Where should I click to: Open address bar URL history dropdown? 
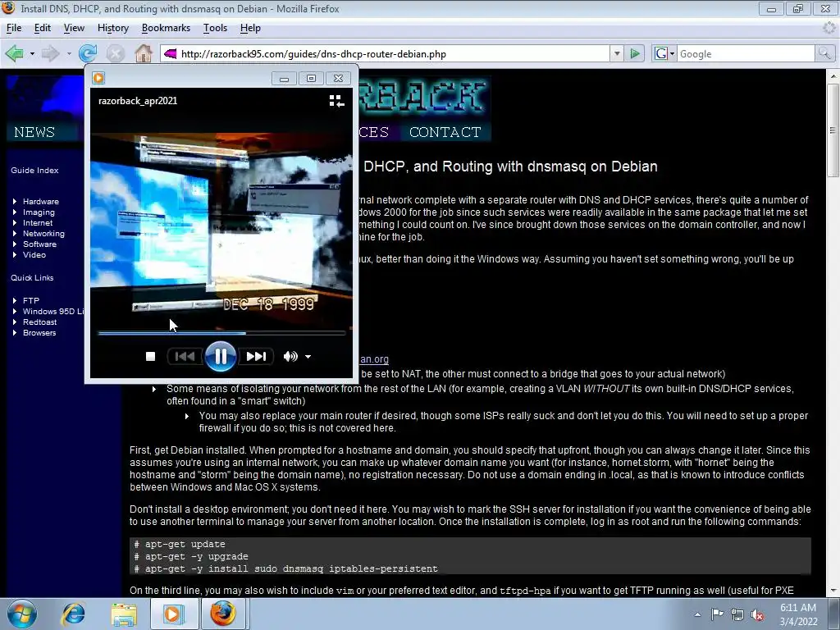(x=617, y=53)
